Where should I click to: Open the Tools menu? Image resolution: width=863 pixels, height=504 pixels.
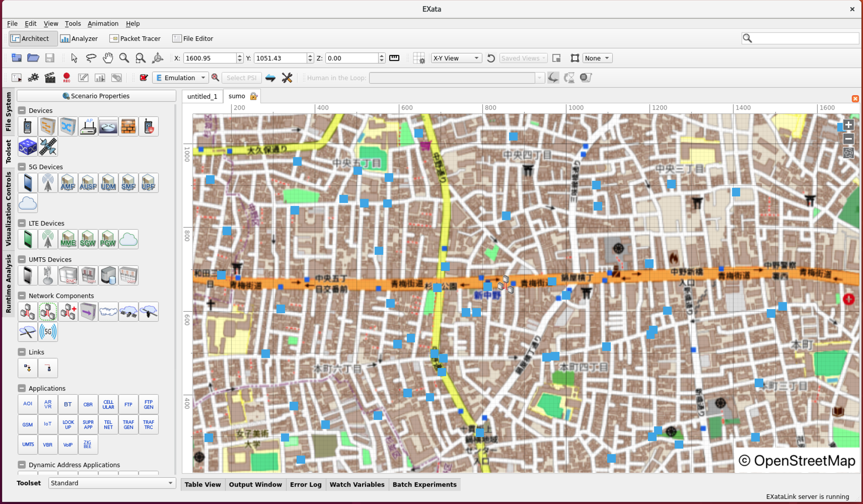click(x=73, y=24)
